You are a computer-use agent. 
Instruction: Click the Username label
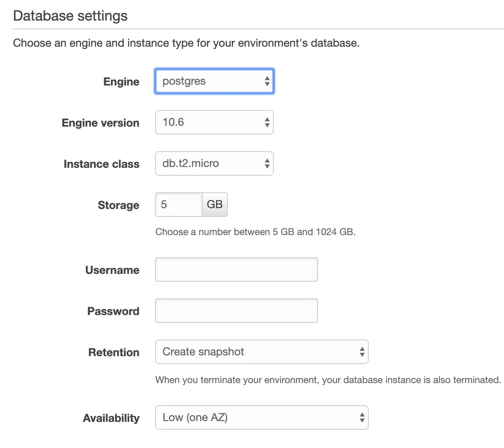112,270
